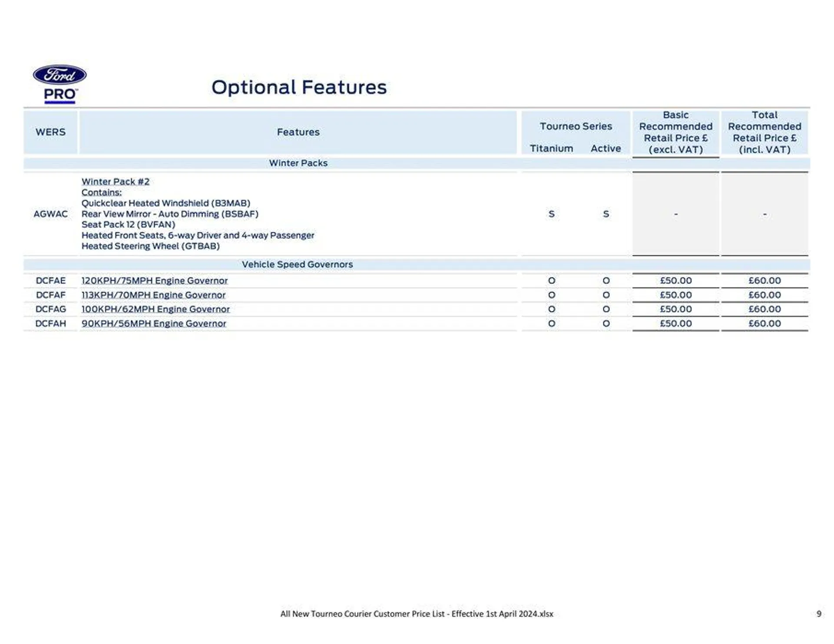
Task: Open 100KPH/62MPH Engine Governor link
Action: pyautogui.click(x=156, y=309)
